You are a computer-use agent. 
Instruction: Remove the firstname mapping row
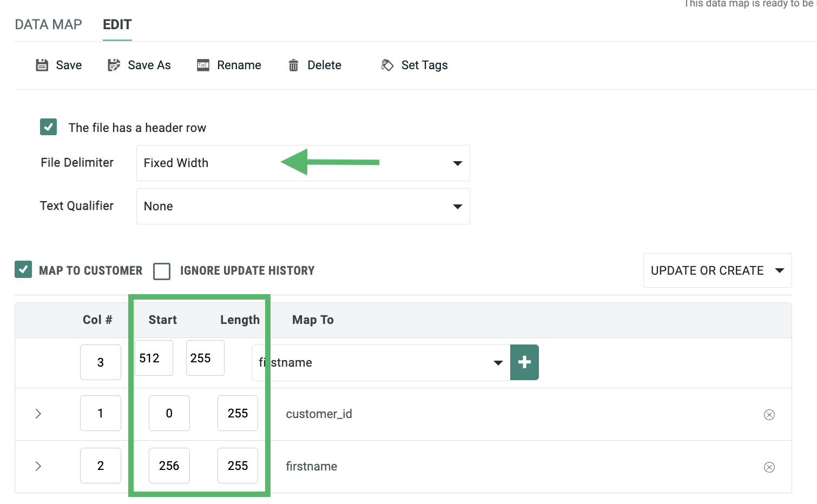[x=769, y=467]
